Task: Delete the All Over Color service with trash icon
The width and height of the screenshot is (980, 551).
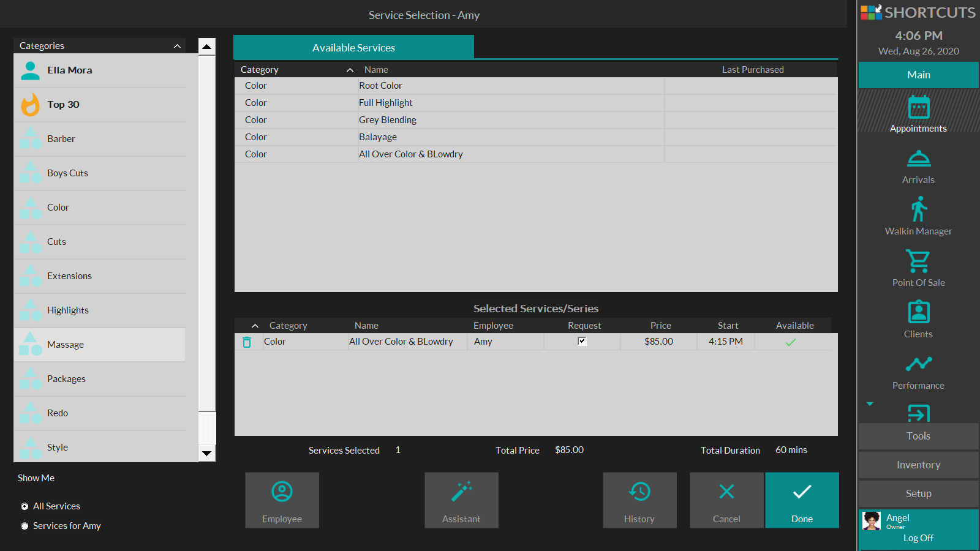Action: pos(247,342)
